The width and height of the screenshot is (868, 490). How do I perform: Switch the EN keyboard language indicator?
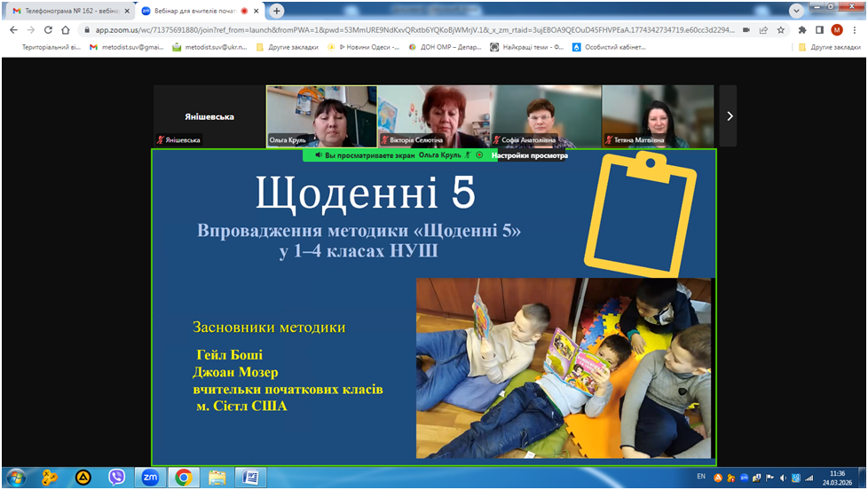click(x=701, y=477)
